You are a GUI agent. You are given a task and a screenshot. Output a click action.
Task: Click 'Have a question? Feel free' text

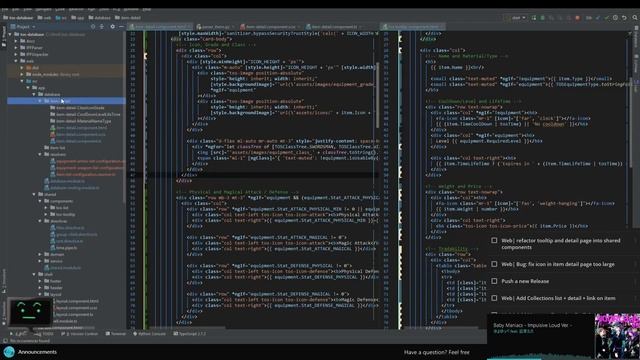437,352
